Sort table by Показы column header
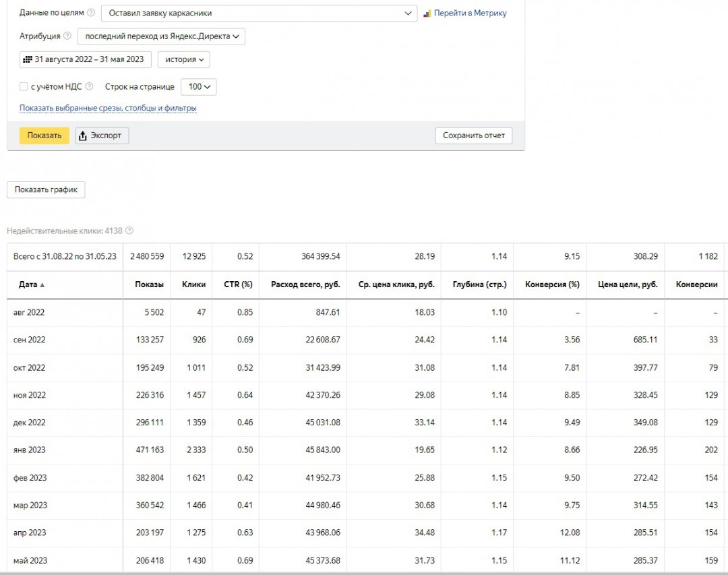This screenshot has width=728, height=575. click(149, 284)
